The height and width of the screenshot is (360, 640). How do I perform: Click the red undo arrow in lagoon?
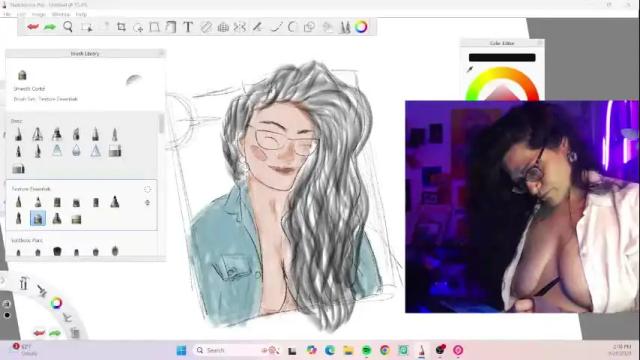[39, 333]
